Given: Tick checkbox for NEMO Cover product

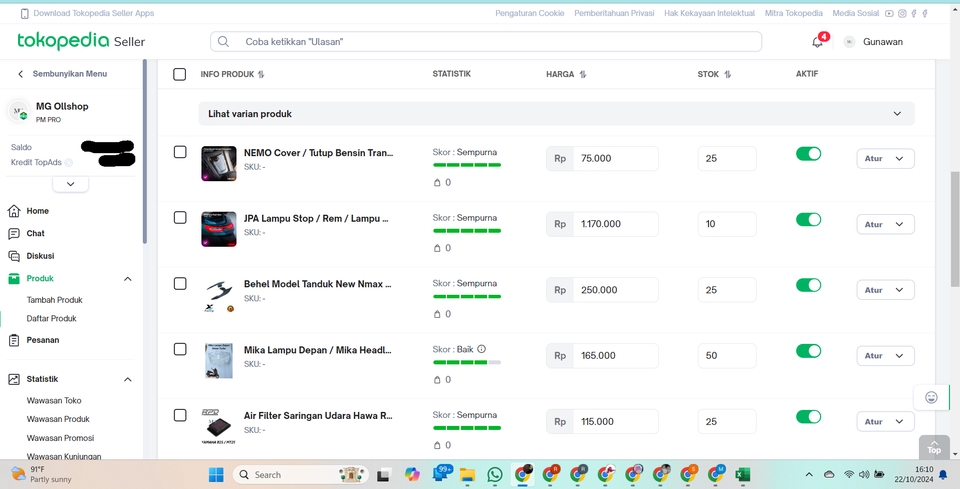Looking at the screenshot, I should (180, 152).
